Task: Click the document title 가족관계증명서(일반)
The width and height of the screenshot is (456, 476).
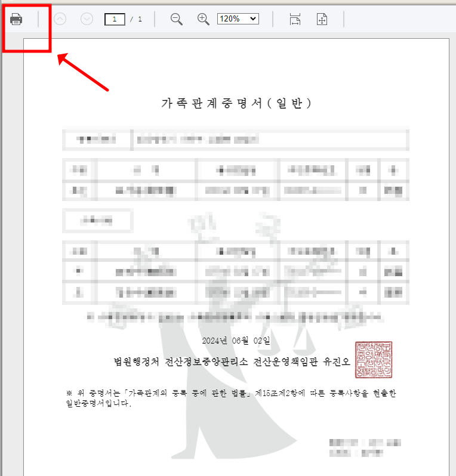Action: [236, 103]
